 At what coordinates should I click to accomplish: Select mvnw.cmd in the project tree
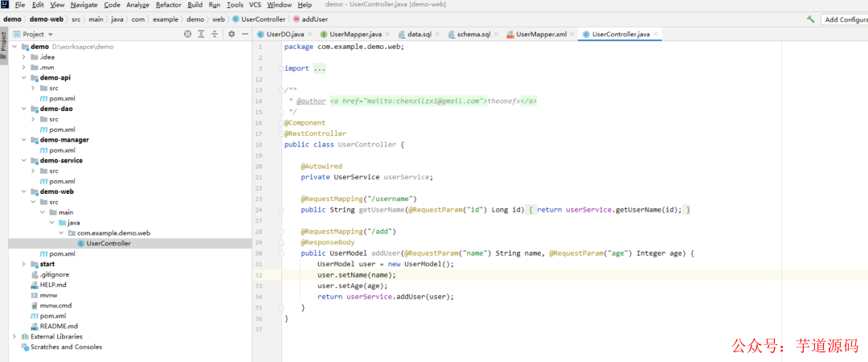55,306
